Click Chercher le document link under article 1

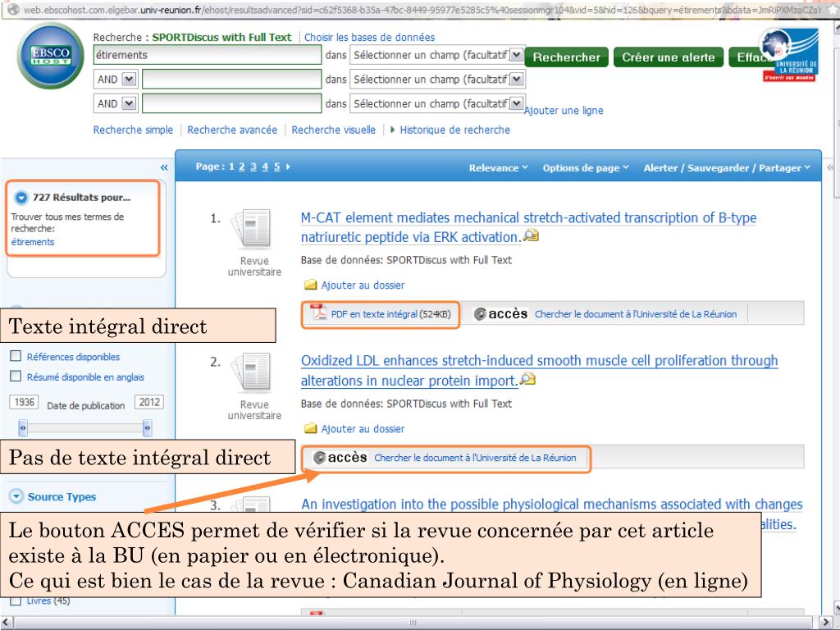636,314
